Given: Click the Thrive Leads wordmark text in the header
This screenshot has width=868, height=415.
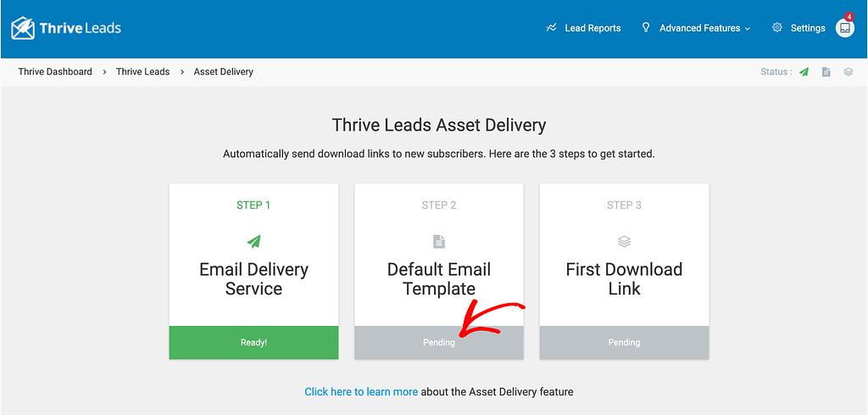Looking at the screenshot, I should click(x=81, y=28).
